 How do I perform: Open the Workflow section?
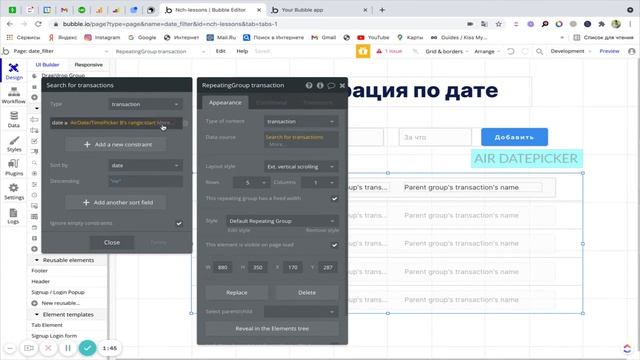click(13, 95)
